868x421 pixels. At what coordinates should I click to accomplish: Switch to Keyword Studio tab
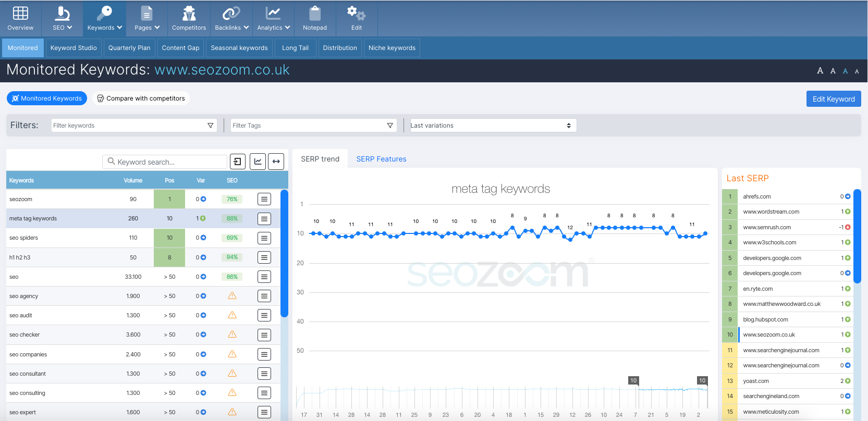(74, 48)
